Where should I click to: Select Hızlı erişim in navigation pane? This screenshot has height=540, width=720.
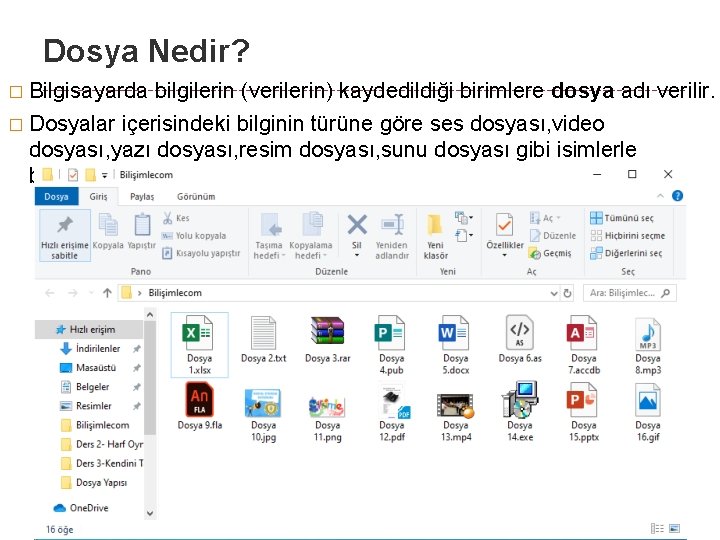(89, 330)
